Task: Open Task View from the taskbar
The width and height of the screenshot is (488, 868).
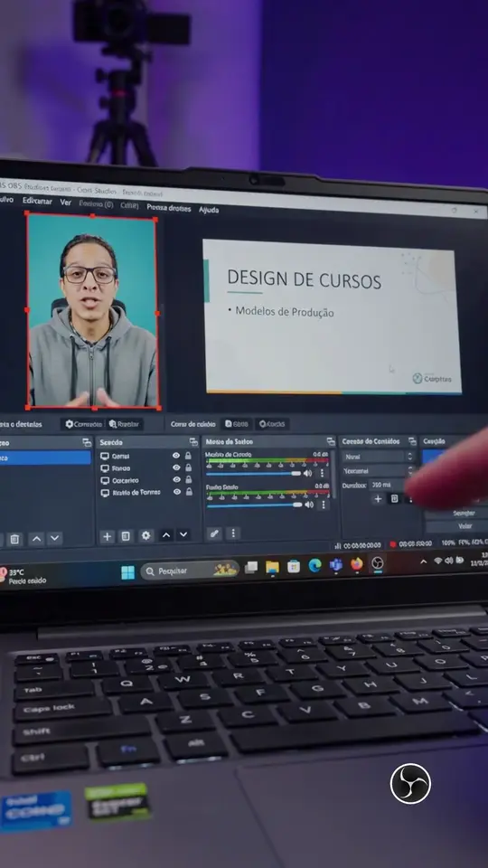Action: pos(251,568)
